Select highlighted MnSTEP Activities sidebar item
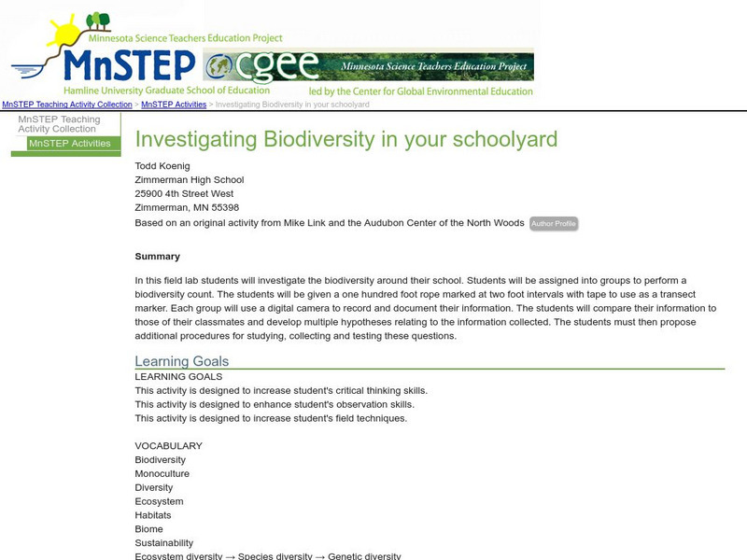The height and width of the screenshot is (560, 747). coord(69,144)
